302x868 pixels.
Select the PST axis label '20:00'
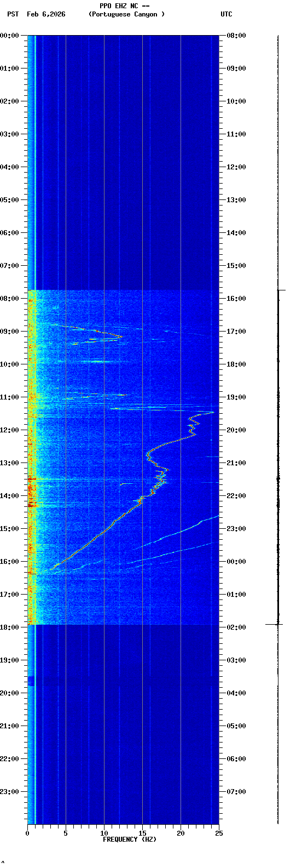[x=10, y=693]
